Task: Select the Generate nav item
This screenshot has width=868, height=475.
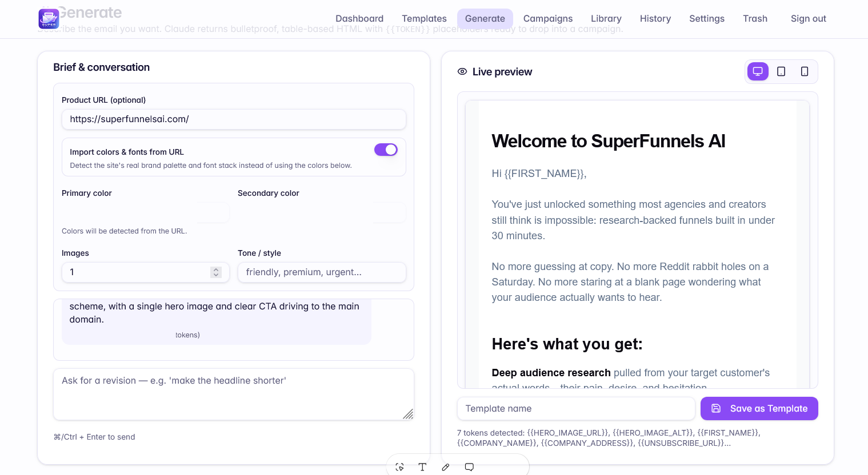Action: click(485, 19)
